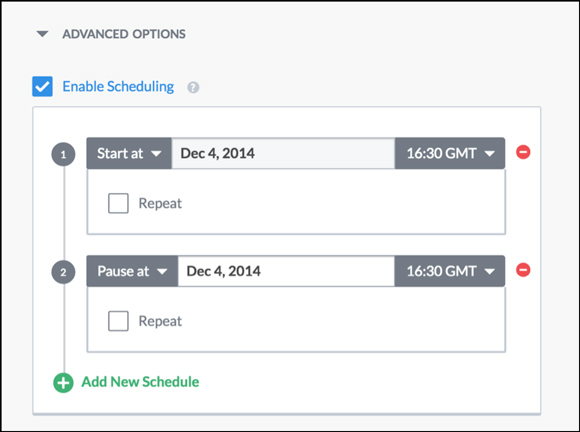Click the Repeat label in first schedule
Viewport: 580px width, 432px height.
click(160, 203)
